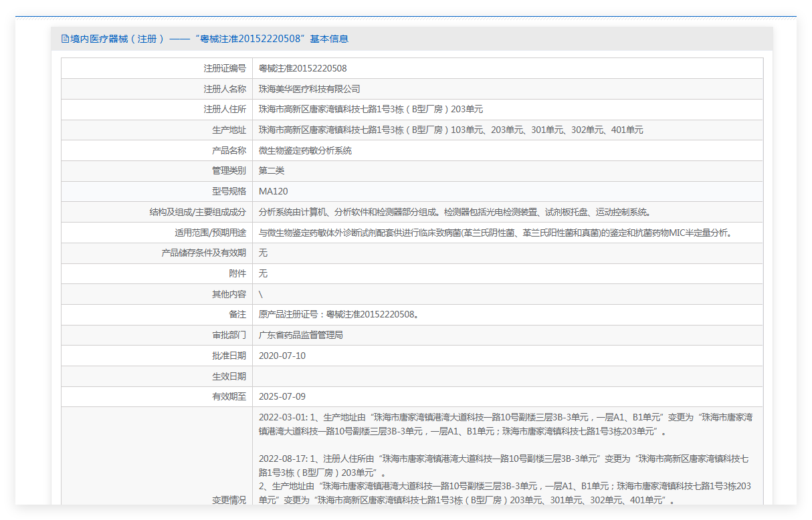The width and height of the screenshot is (812, 520).
Task: Click the model value MA120
Action: [x=274, y=191]
